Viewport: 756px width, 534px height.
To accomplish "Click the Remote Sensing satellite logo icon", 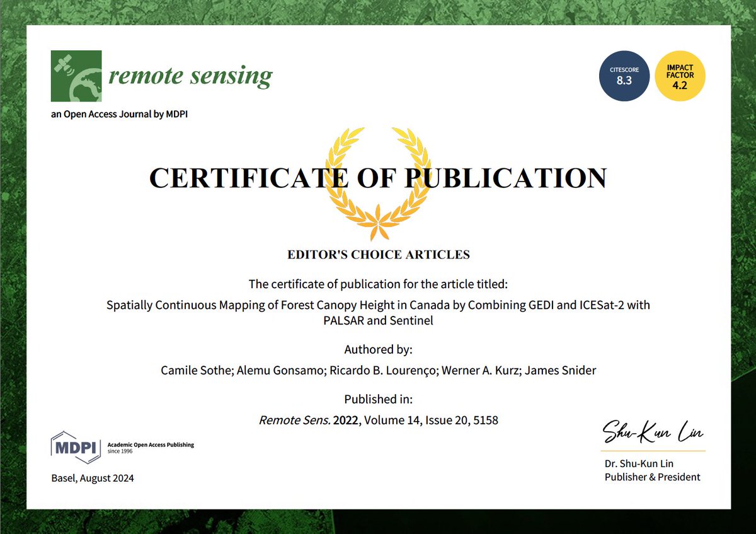I will [x=76, y=76].
